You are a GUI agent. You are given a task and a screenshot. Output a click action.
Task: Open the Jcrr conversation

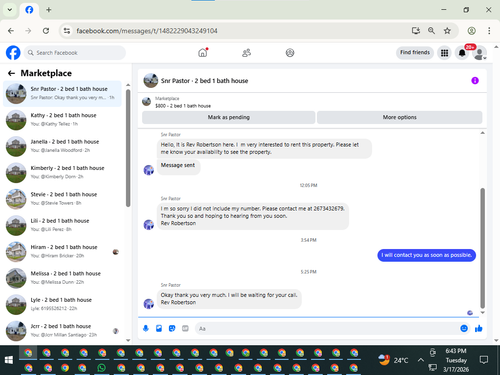(62, 330)
